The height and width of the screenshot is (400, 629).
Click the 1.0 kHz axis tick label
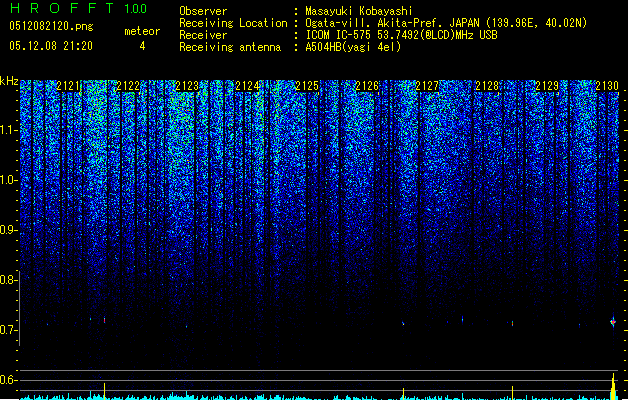pyautogui.click(x=9, y=180)
